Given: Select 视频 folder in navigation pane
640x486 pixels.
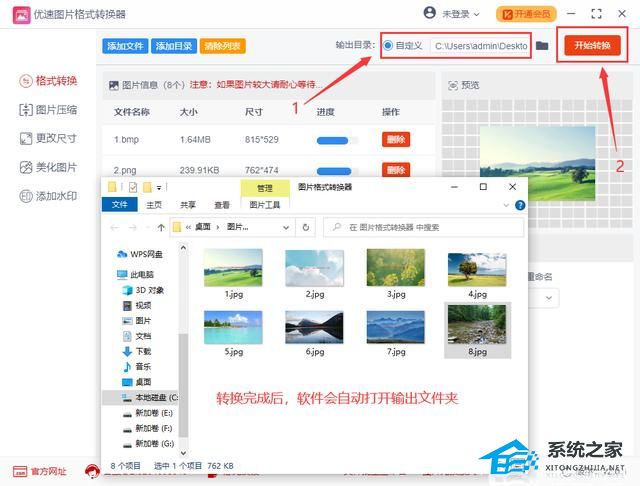Looking at the screenshot, I should click(x=137, y=305).
